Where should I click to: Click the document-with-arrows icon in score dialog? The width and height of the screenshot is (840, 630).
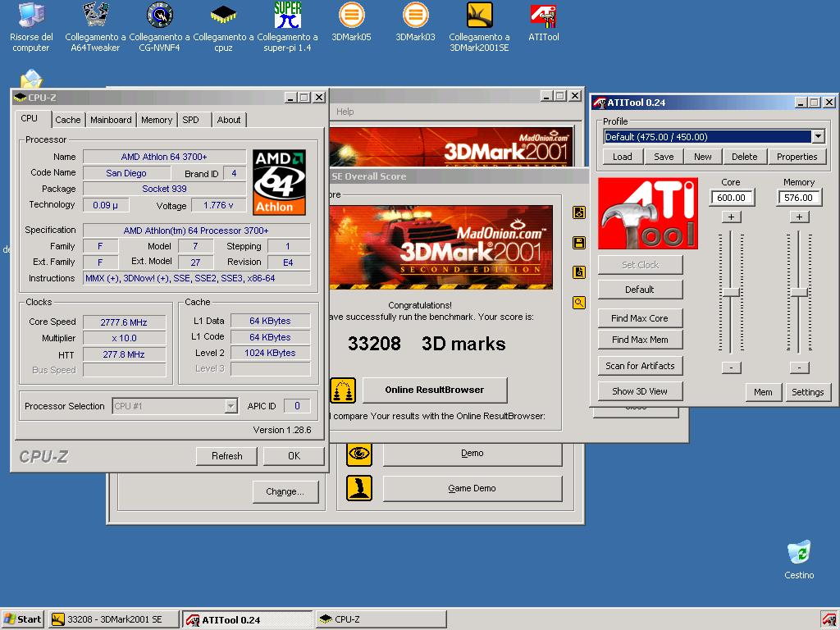point(578,212)
